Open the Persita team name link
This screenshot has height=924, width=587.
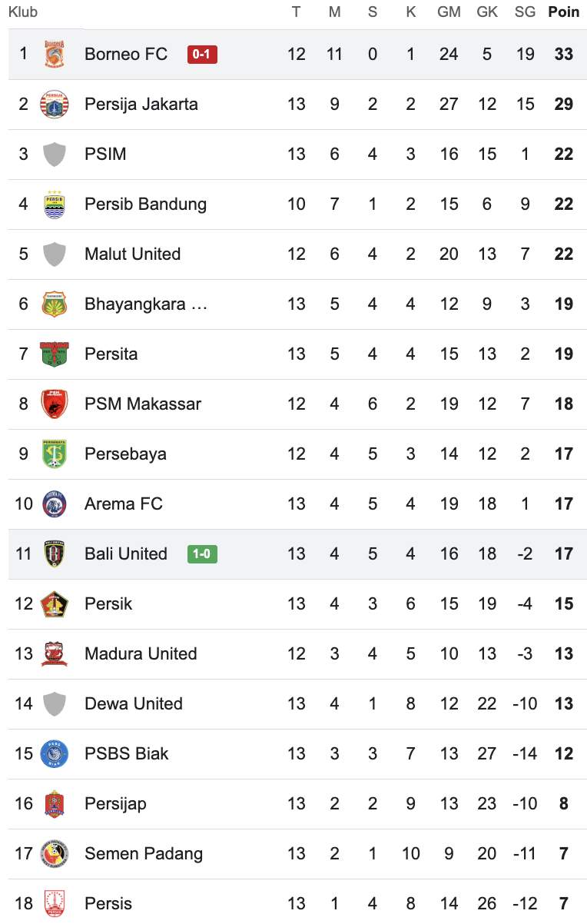(111, 354)
